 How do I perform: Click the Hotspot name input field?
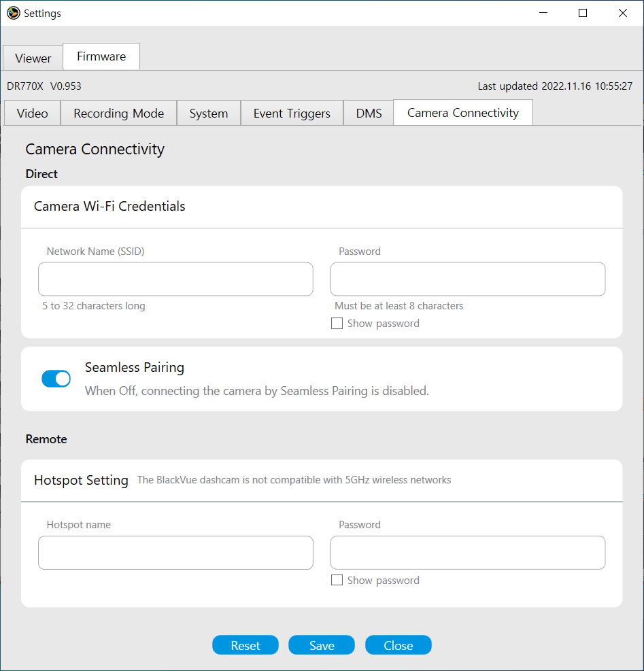pos(175,553)
